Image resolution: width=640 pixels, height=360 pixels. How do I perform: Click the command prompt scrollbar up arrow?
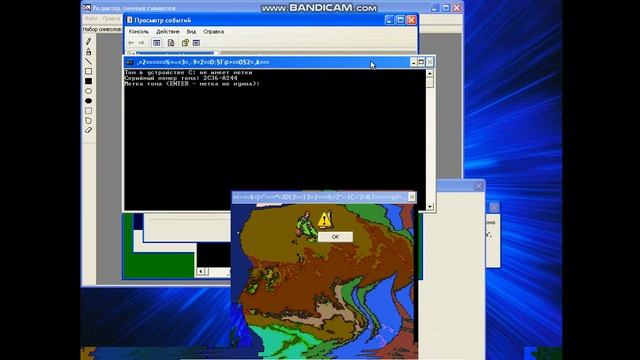[429, 73]
